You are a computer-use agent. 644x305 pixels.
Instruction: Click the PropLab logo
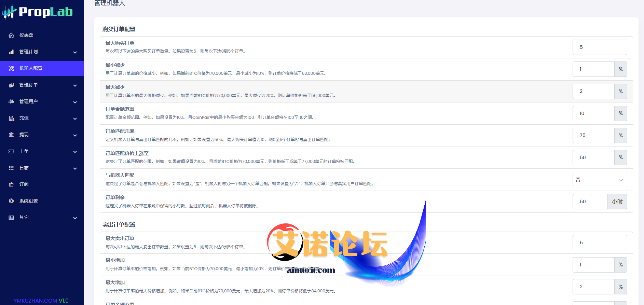coord(38,12)
